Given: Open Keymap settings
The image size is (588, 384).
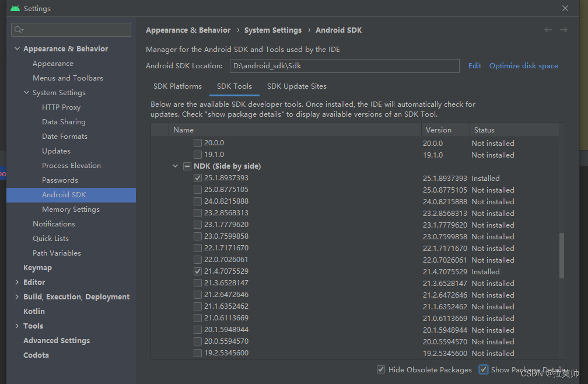Looking at the screenshot, I should tap(37, 268).
